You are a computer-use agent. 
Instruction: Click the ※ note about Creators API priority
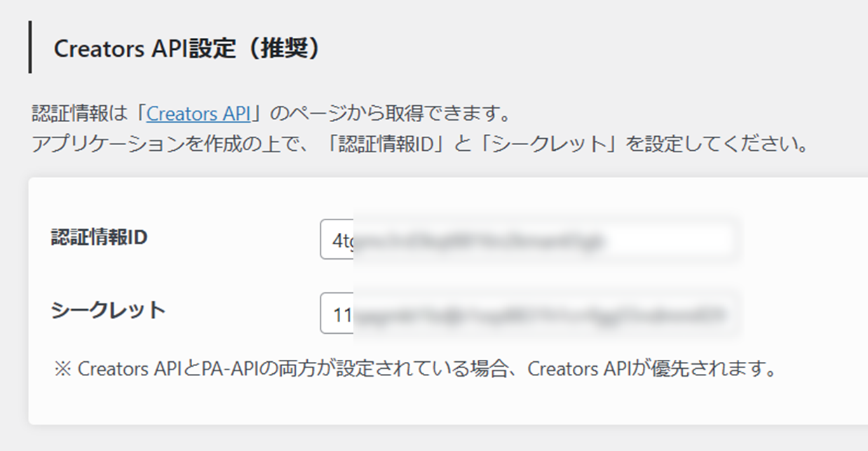click(414, 369)
